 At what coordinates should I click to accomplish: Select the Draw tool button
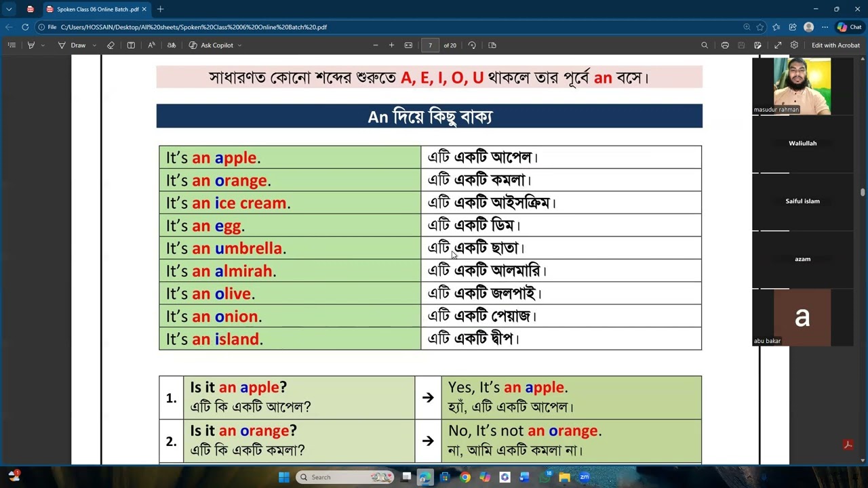point(72,45)
